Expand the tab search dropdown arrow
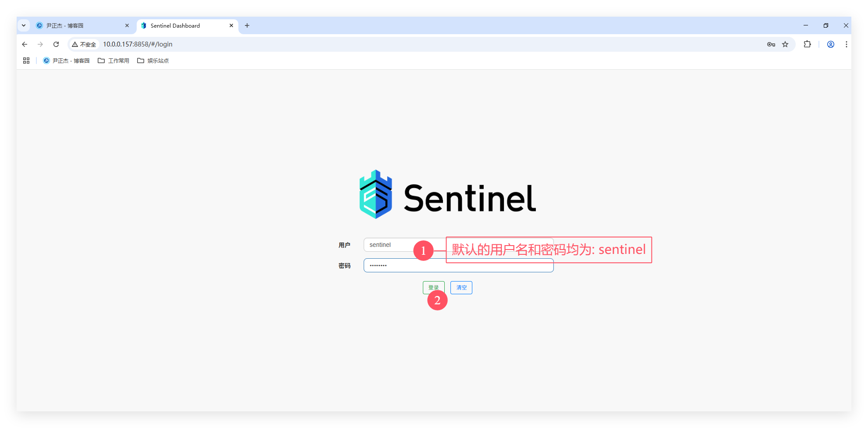This screenshot has width=868, height=428. (x=24, y=25)
